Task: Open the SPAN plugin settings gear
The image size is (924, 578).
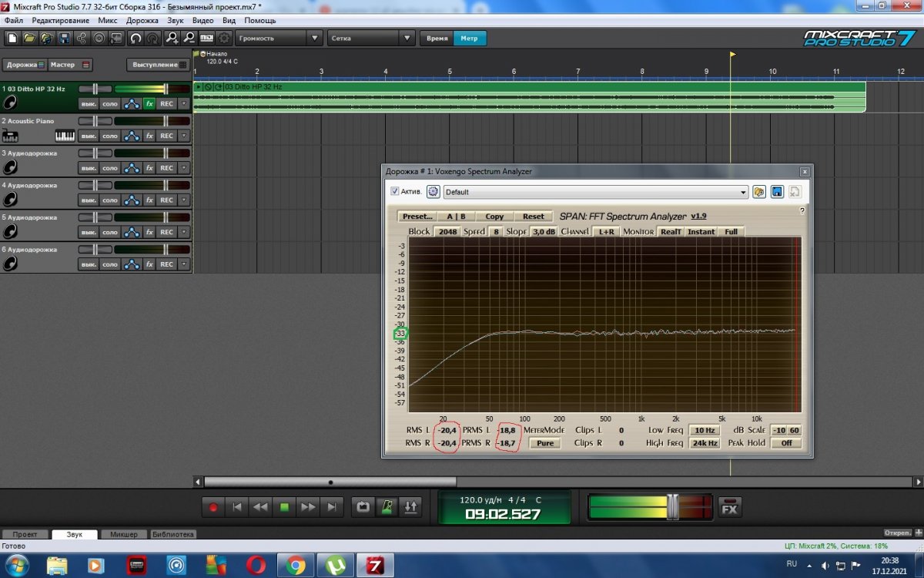Action: tap(433, 192)
